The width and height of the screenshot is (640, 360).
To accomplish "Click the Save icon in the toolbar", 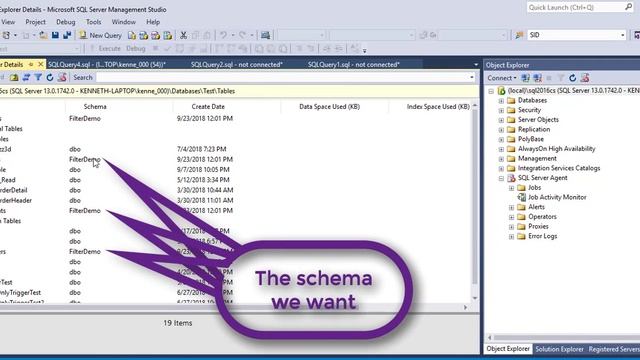I will [55, 36].
